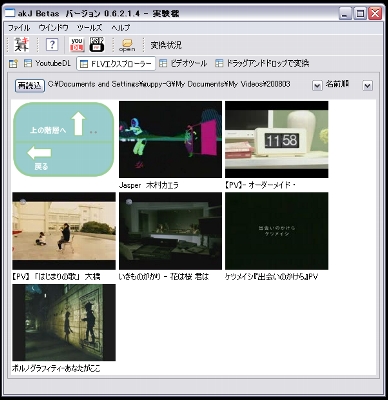The height and width of the screenshot is (400, 388).
Task: Click the テキスト text tool icon
Action: 21,45
